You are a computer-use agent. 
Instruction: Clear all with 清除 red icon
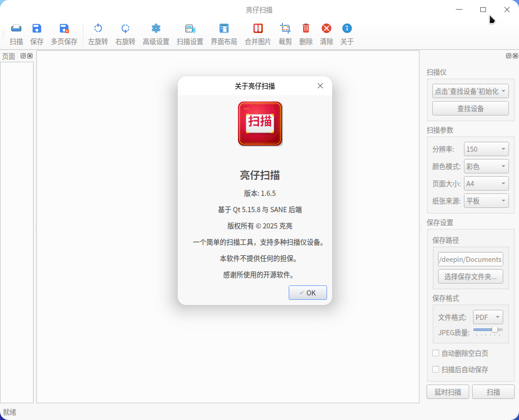(327, 34)
